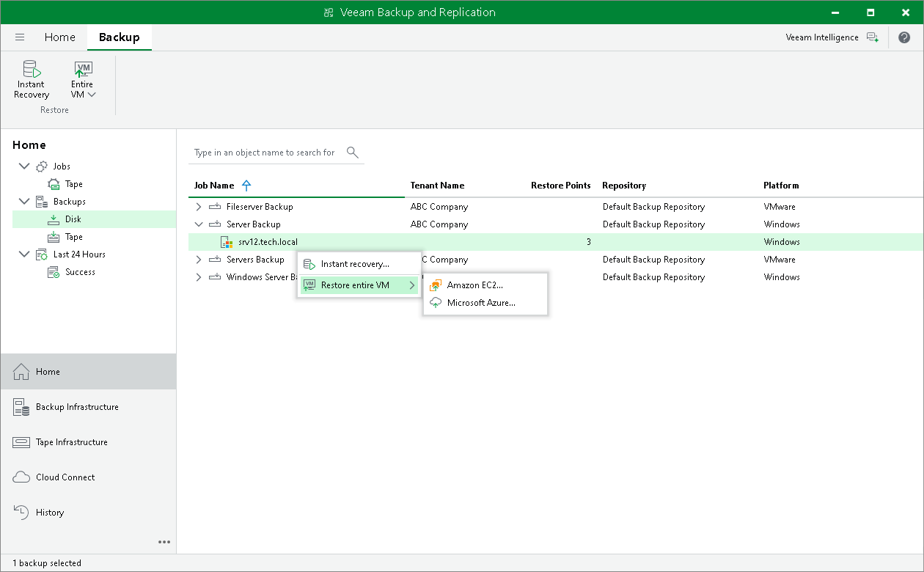This screenshot has width=924, height=572.
Task: Expand the Servers Backup row
Action: pyautogui.click(x=198, y=260)
